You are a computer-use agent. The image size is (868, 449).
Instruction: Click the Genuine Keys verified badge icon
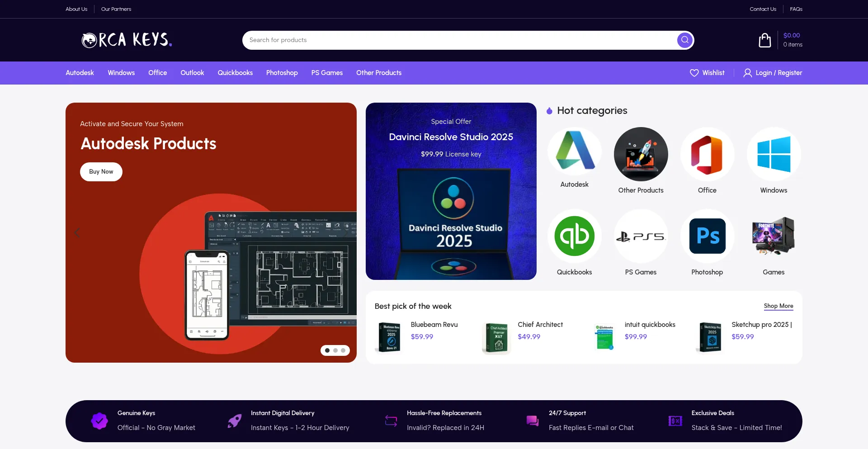[99, 421]
